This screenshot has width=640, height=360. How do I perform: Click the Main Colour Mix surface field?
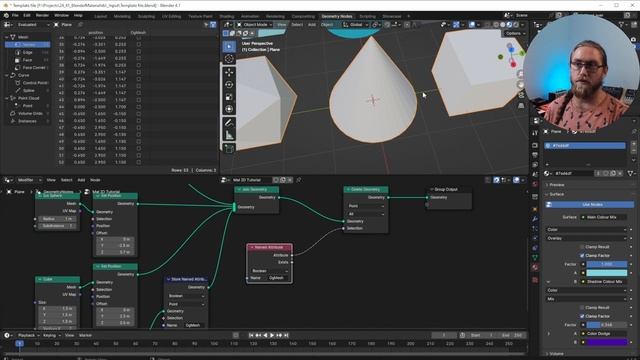[x=604, y=217]
